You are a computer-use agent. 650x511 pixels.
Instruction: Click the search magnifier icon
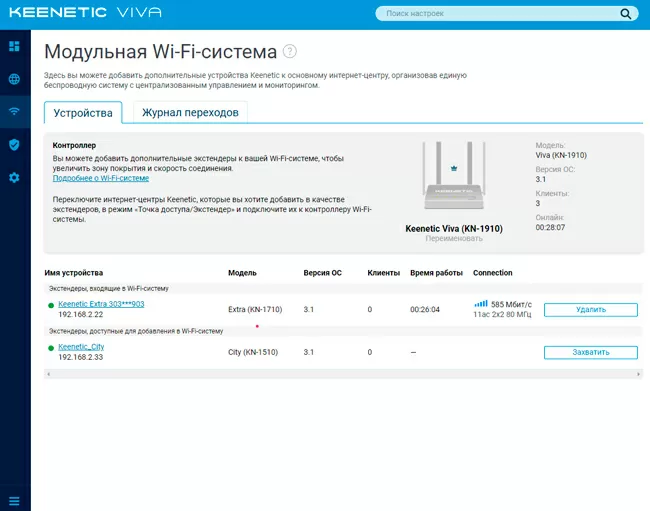[x=626, y=14]
